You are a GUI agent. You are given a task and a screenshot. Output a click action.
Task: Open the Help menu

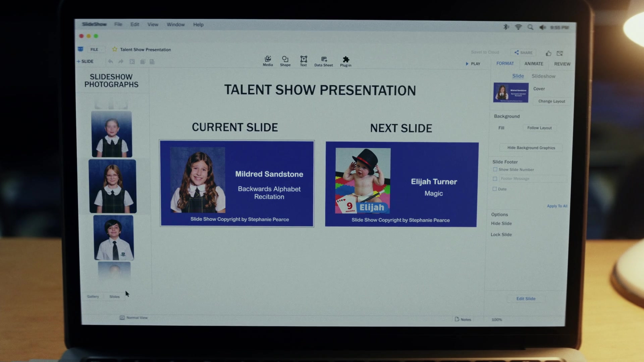coord(198,24)
